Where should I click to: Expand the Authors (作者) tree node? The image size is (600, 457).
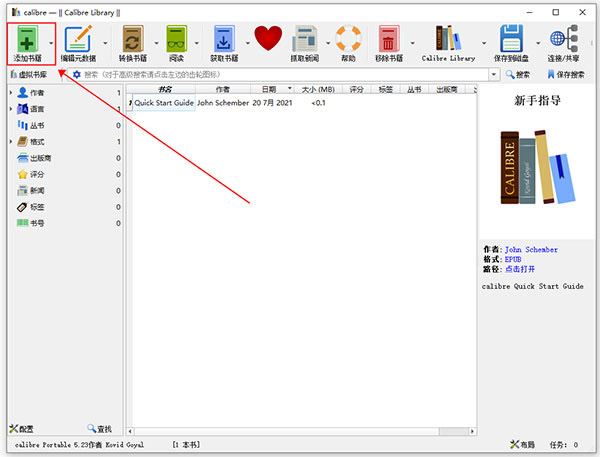tap(11, 92)
